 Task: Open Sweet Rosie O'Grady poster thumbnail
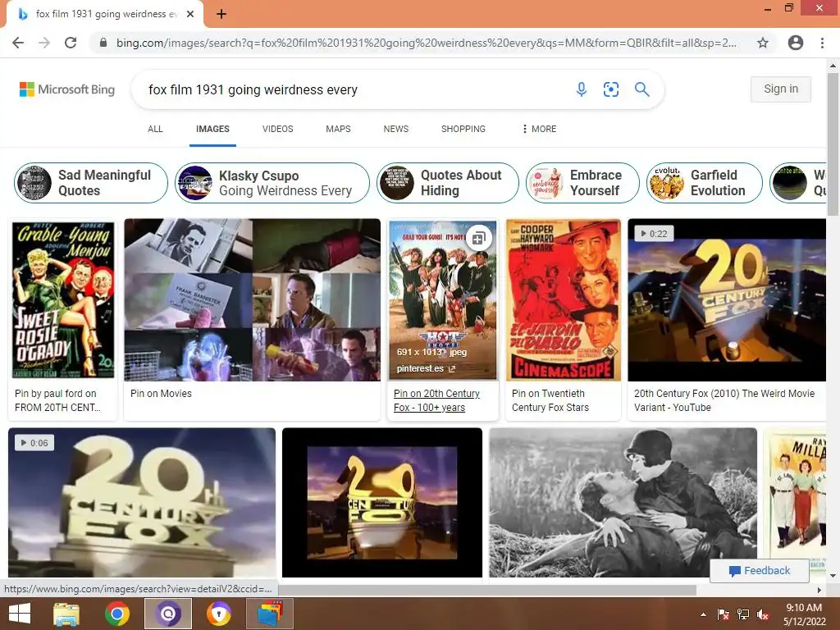click(63, 300)
